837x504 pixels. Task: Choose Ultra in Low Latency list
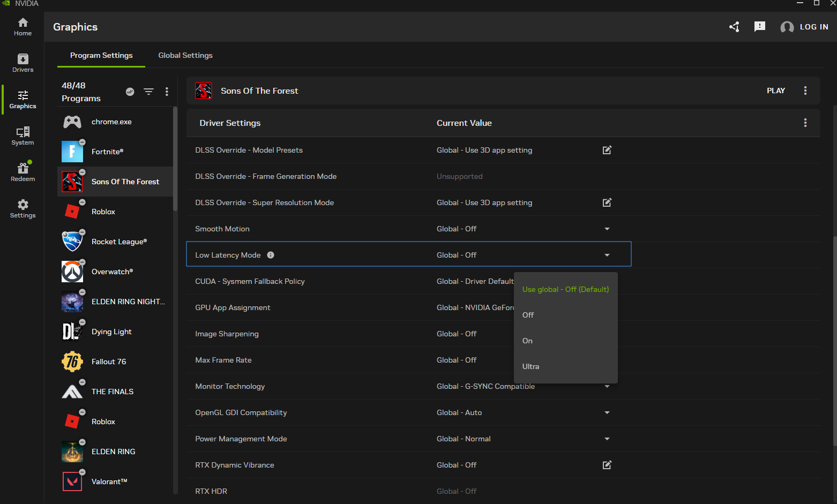point(565,366)
